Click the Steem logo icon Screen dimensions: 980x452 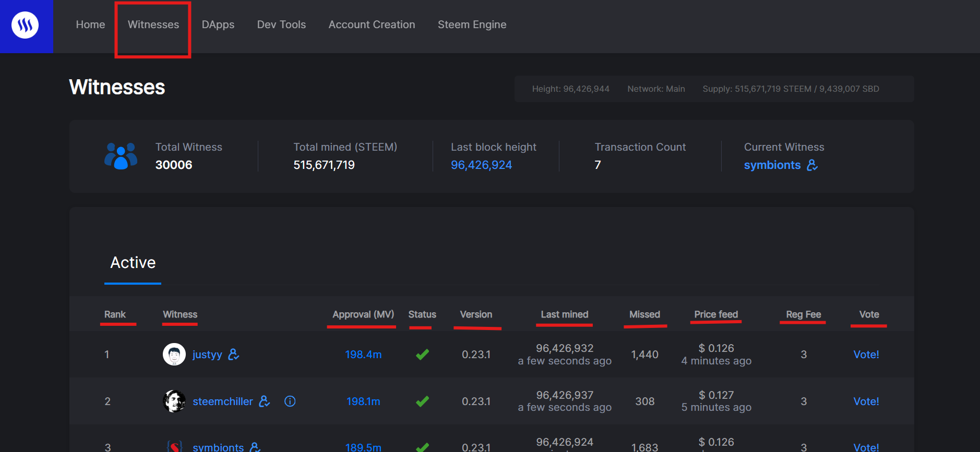(25, 25)
